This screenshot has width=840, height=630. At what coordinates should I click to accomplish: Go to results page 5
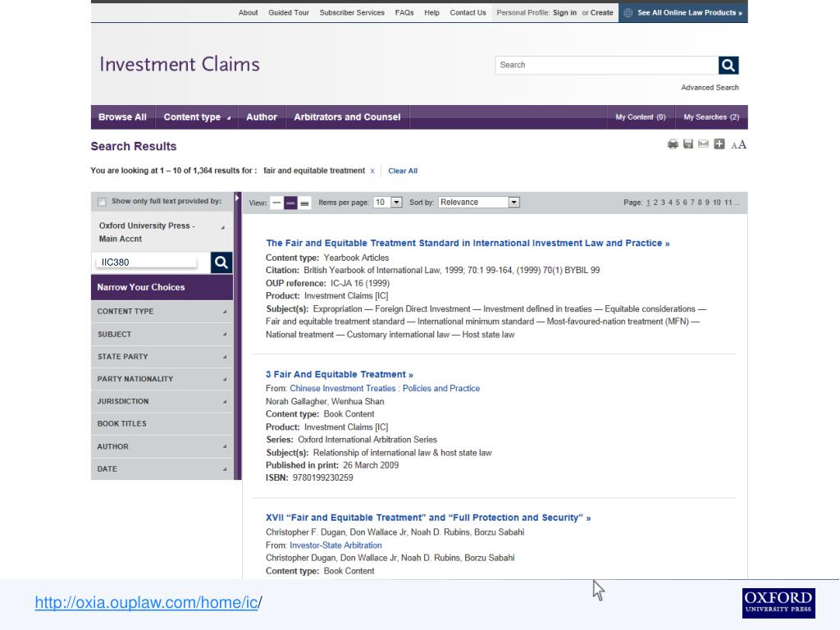(x=678, y=203)
